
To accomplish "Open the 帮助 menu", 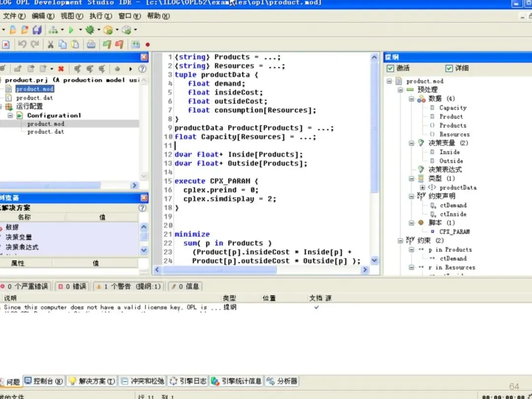I will 159,16.
